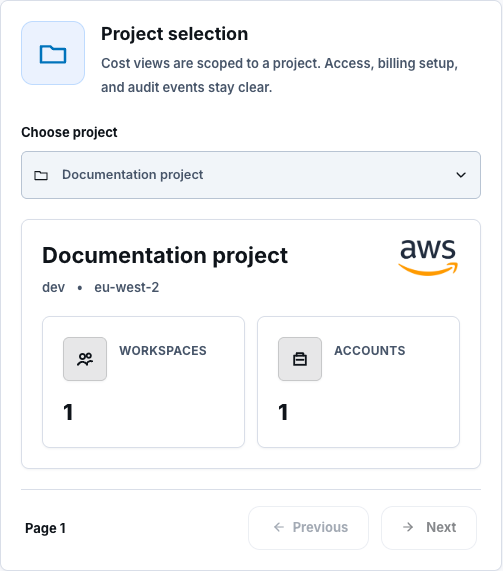
Task: Click the workspaces count value 1
Action: 68,412
